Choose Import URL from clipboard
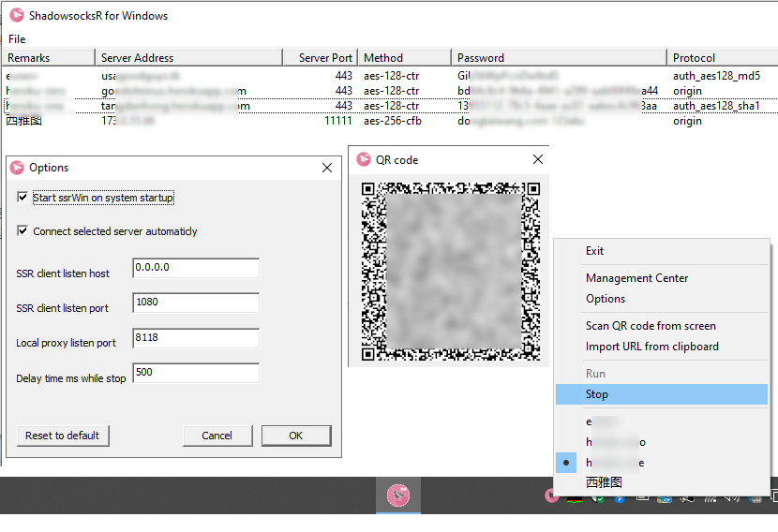 [x=662, y=347]
